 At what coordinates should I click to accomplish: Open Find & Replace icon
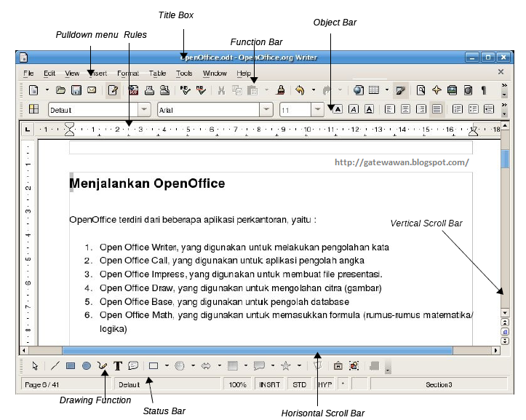click(x=421, y=90)
